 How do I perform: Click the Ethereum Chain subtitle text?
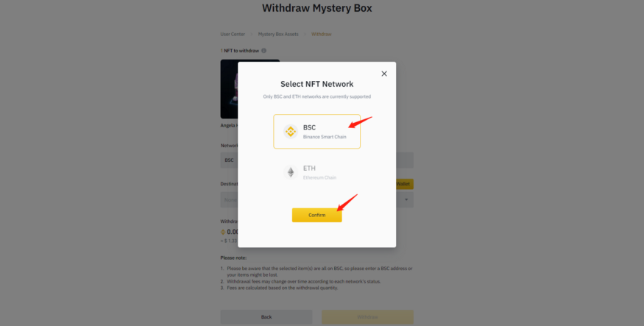319,178
